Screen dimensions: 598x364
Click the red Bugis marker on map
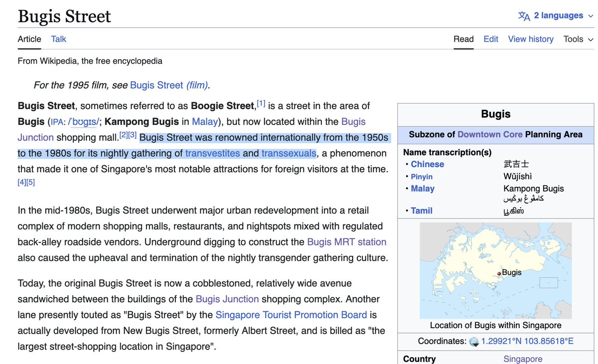point(499,274)
